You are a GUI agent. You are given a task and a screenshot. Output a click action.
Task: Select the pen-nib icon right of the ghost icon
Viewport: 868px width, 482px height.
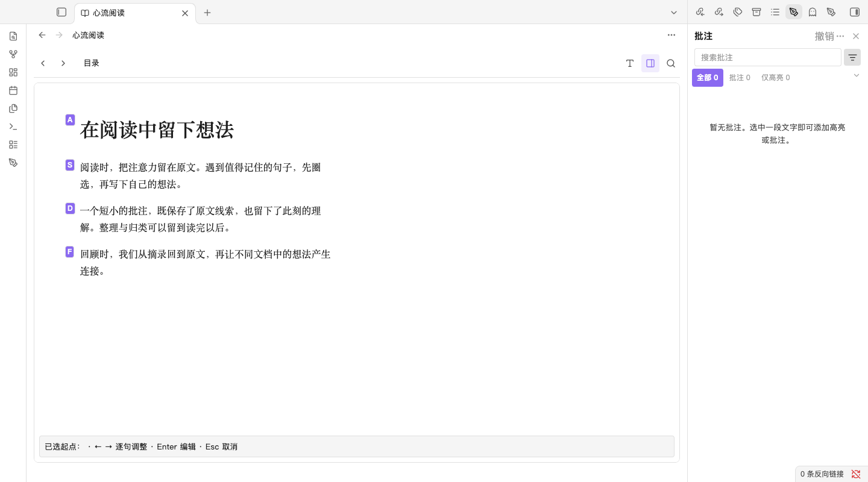point(831,12)
